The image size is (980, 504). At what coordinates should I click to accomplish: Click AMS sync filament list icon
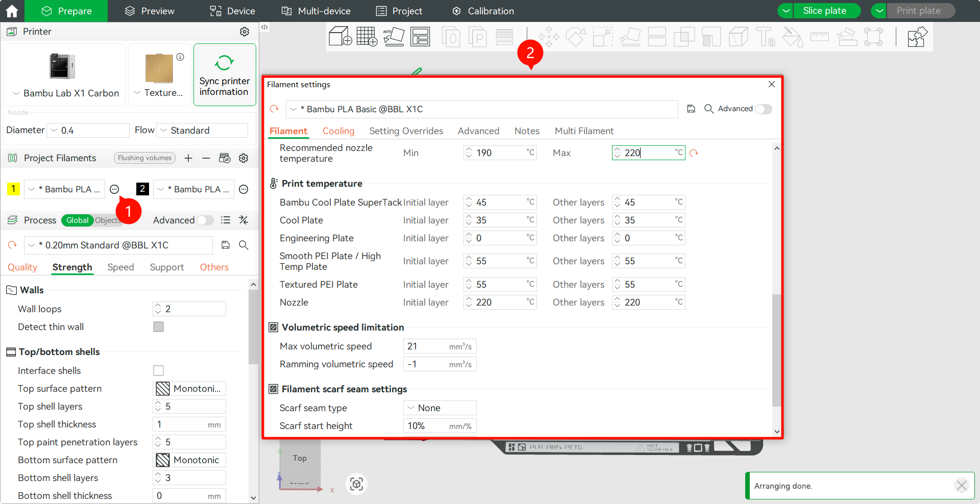(x=225, y=158)
